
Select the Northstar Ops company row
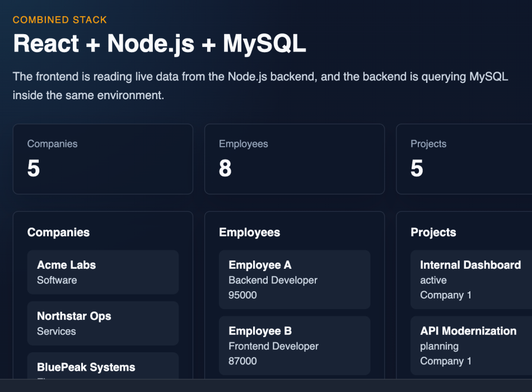coord(103,324)
